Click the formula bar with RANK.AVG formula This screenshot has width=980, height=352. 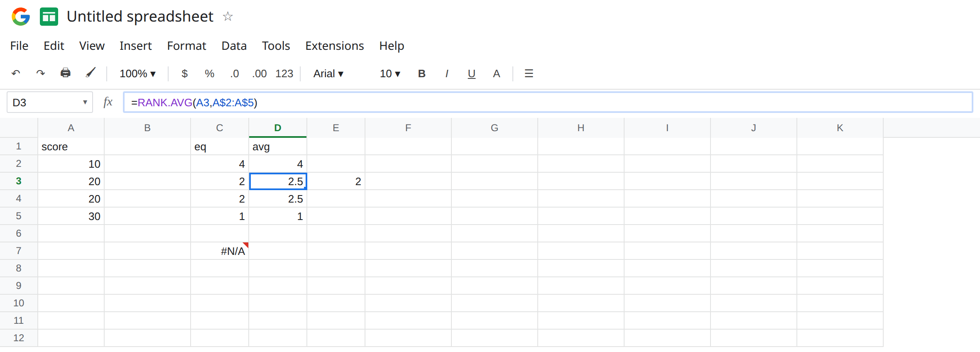pos(548,102)
